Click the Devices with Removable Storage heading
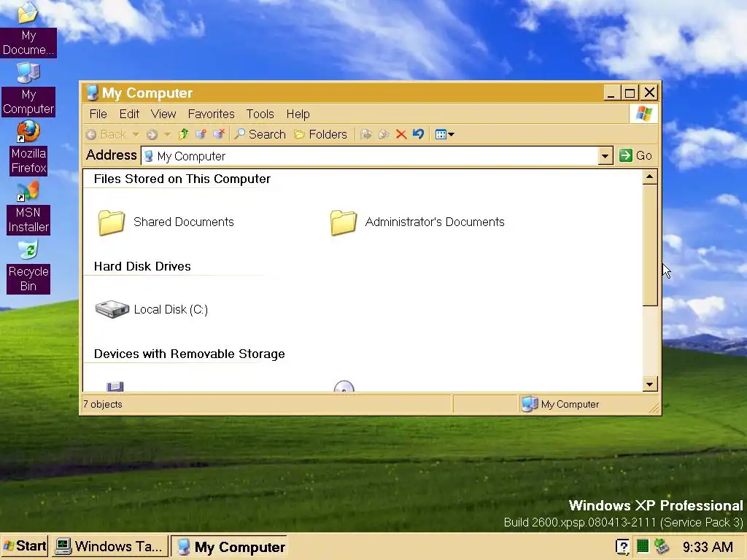 click(189, 354)
